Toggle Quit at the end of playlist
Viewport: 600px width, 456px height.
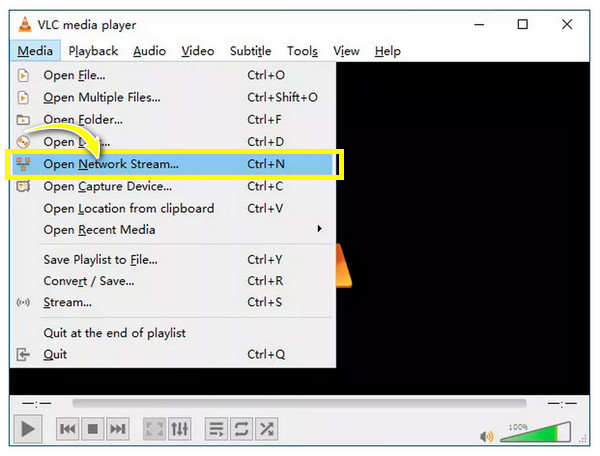click(173, 333)
